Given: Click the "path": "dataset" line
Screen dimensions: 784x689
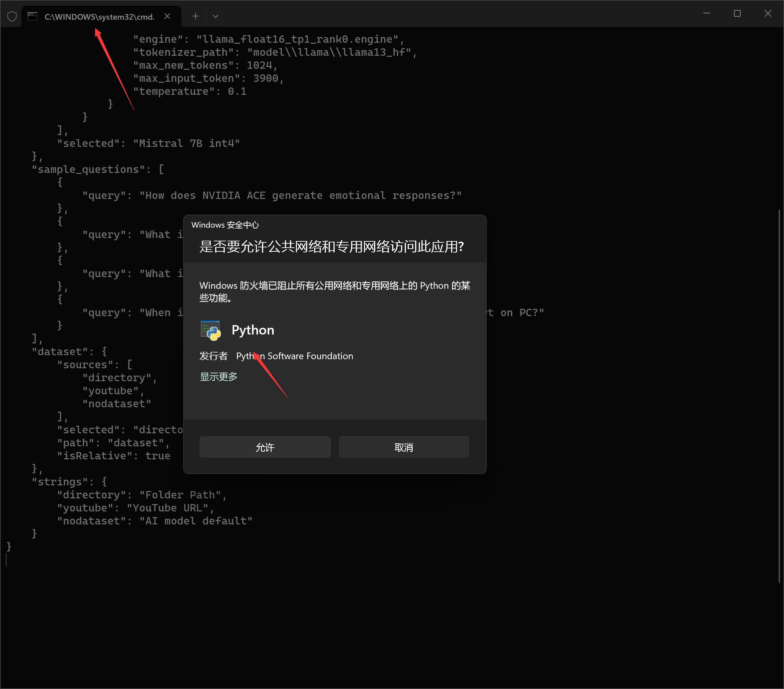Looking at the screenshot, I should click(113, 443).
